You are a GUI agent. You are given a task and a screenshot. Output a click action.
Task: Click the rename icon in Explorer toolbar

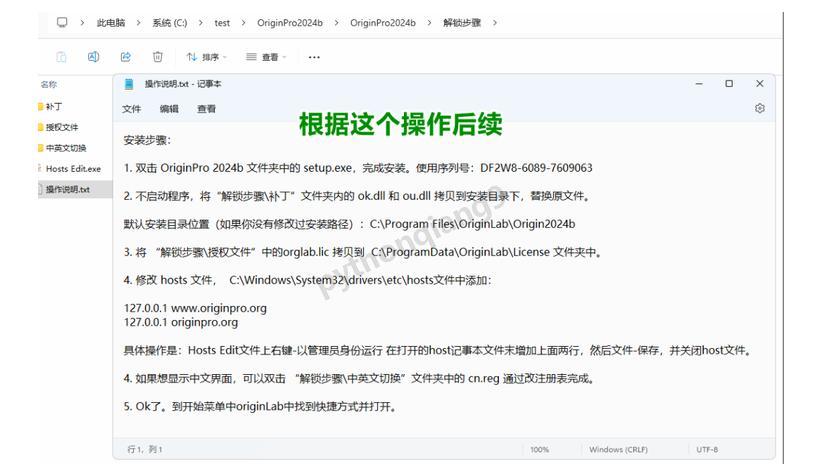93,57
